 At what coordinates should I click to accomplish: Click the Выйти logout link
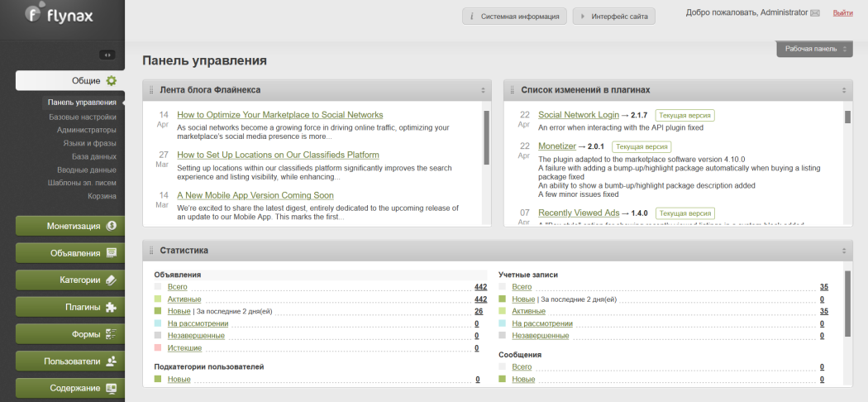(842, 12)
